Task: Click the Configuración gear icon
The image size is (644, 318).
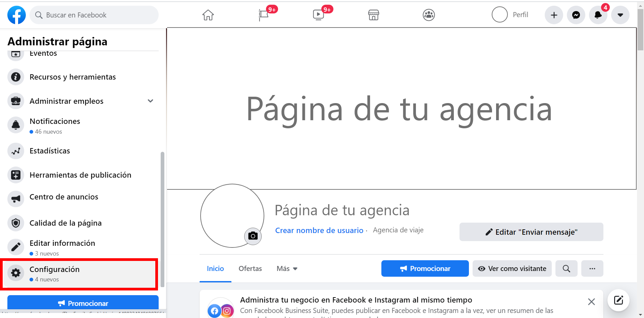Action: click(16, 273)
